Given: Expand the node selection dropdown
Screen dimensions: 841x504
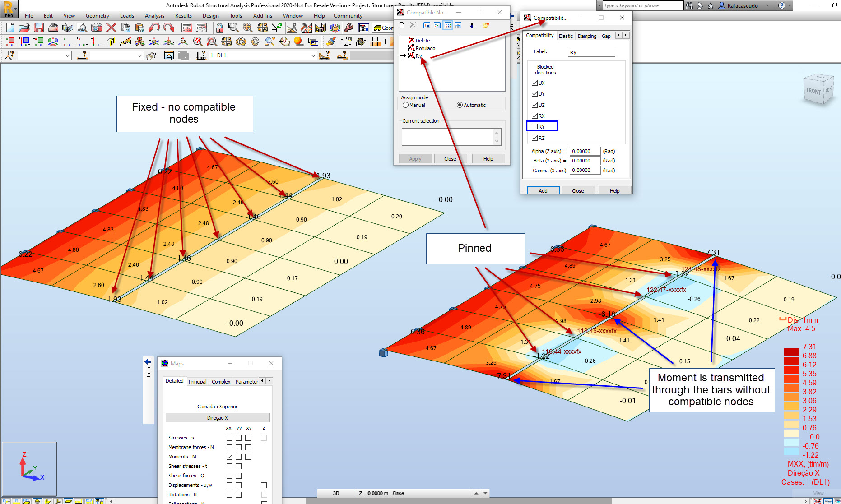Looking at the screenshot, I should pos(68,55).
